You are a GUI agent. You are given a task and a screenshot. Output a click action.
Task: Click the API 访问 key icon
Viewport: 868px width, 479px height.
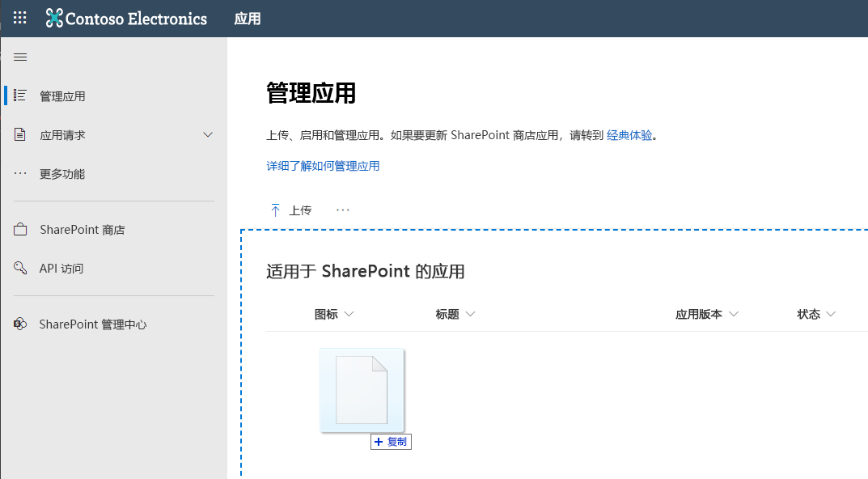[x=19, y=268]
